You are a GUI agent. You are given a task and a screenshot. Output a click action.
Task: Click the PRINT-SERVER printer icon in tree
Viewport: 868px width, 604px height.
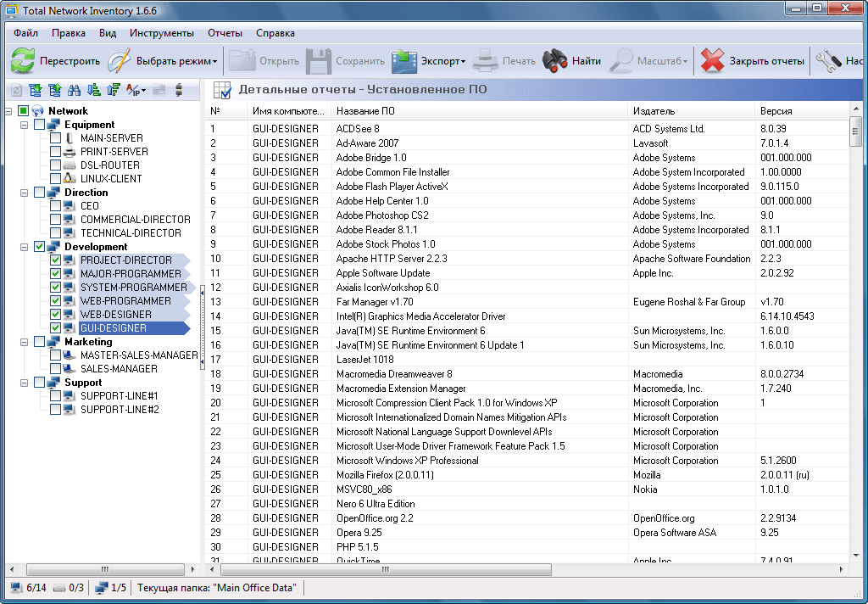click(70, 151)
